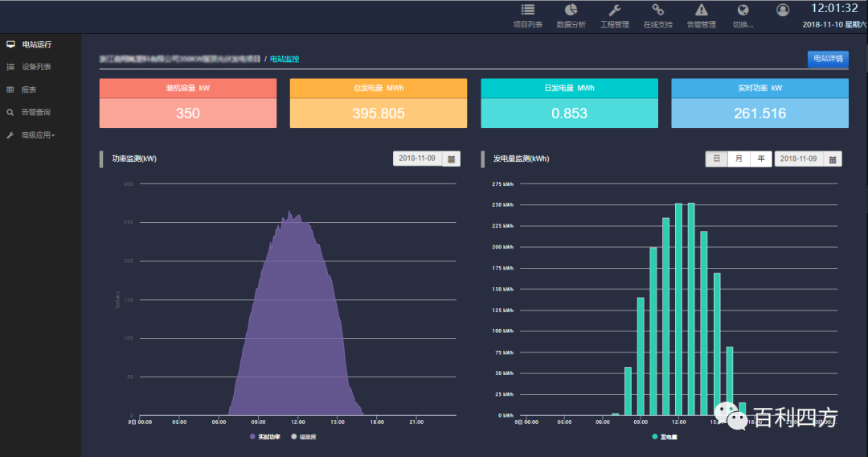Open the 切换... globe switch menu

tap(743, 10)
